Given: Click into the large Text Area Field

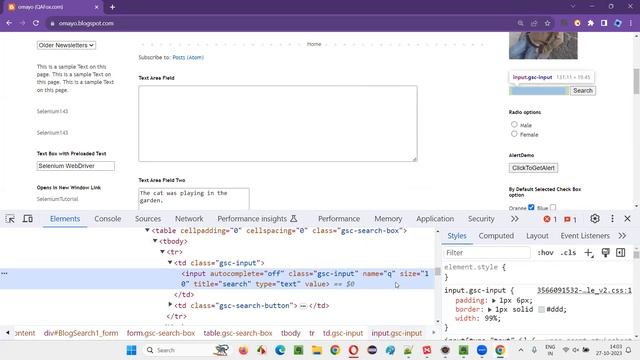Looking at the screenshot, I should tap(278, 123).
